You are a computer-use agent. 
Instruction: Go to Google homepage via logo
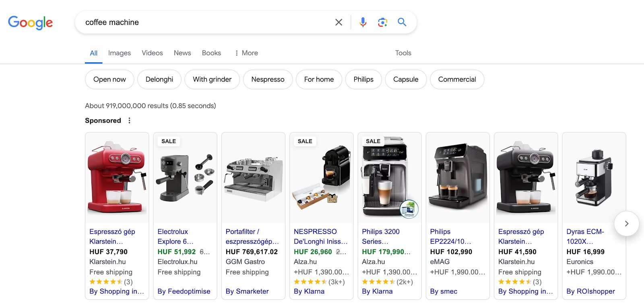31,23
